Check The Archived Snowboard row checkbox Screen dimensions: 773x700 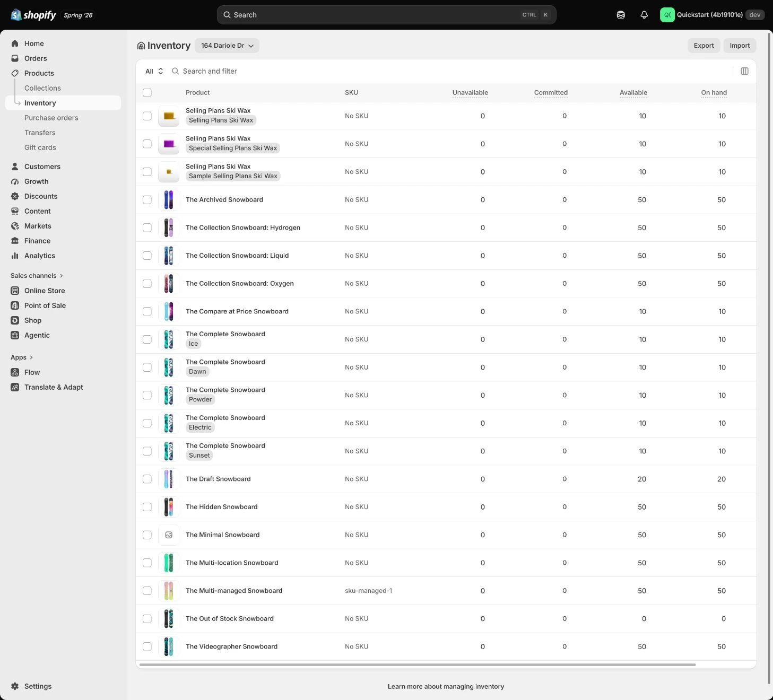click(x=147, y=200)
